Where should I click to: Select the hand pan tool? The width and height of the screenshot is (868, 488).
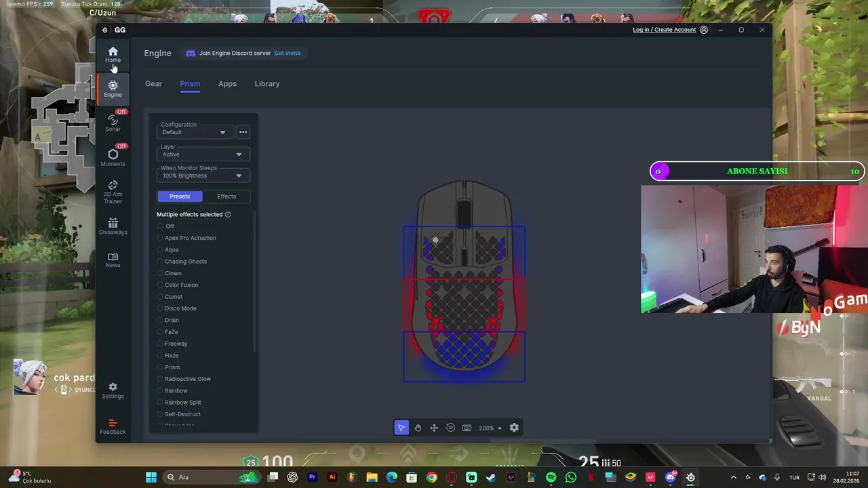coord(418,428)
